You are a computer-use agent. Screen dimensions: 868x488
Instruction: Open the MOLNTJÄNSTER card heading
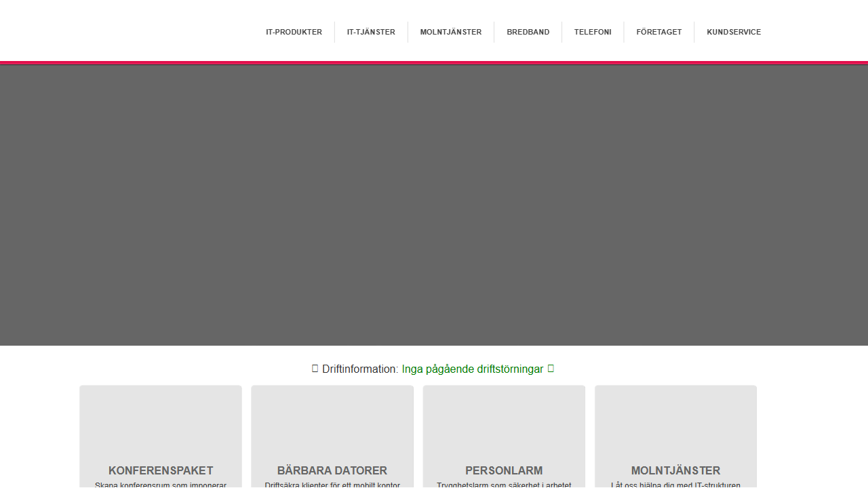(x=675, y=470)
